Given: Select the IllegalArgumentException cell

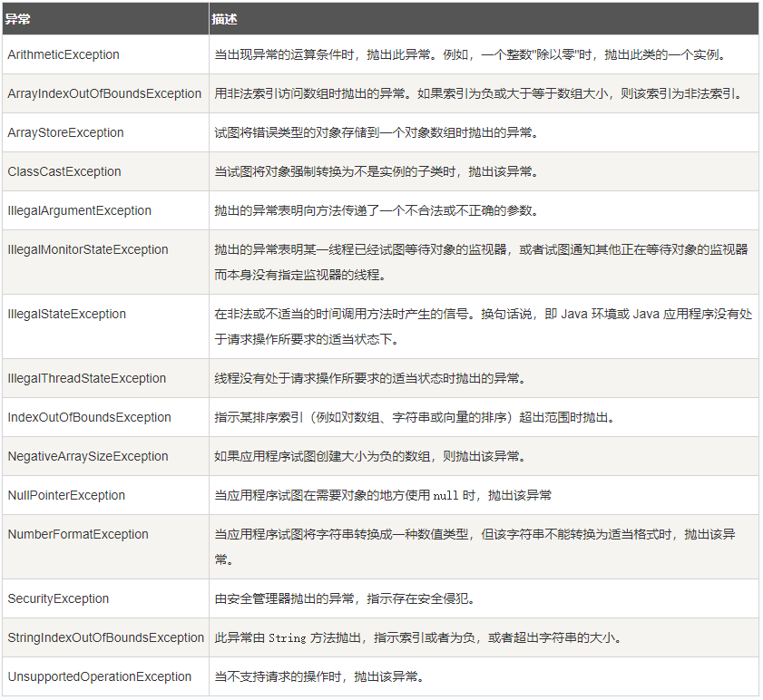Looking at the screenshot, I should pos(105,210).
